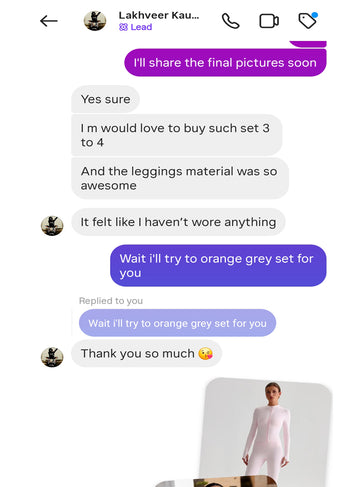Viewport: 360px width, 487px height.
Task: Jump to the quoted reply message
Action: (x=177, y=323)
